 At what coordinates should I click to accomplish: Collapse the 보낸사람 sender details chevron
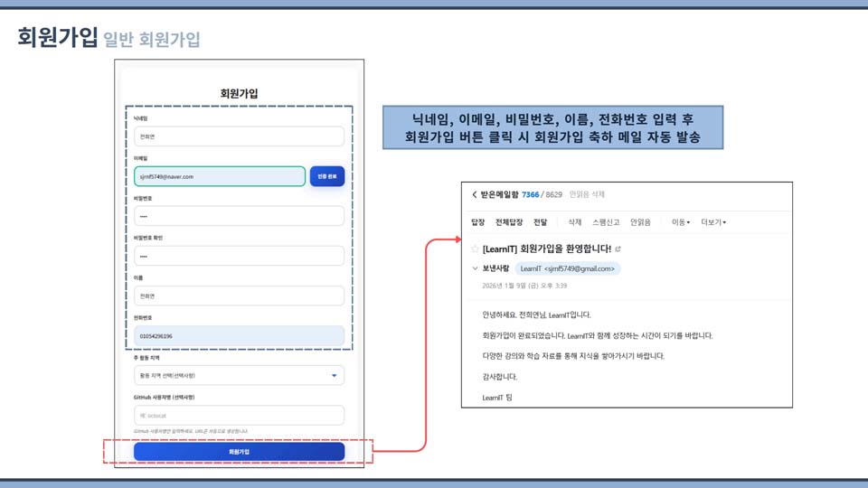[x=475, y=268]
